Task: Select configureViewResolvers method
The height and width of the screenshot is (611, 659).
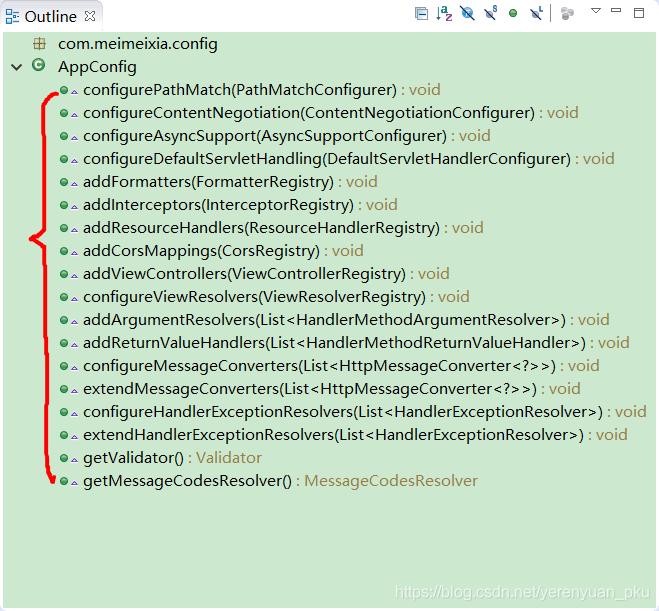Action: click(x=276, y=297)
